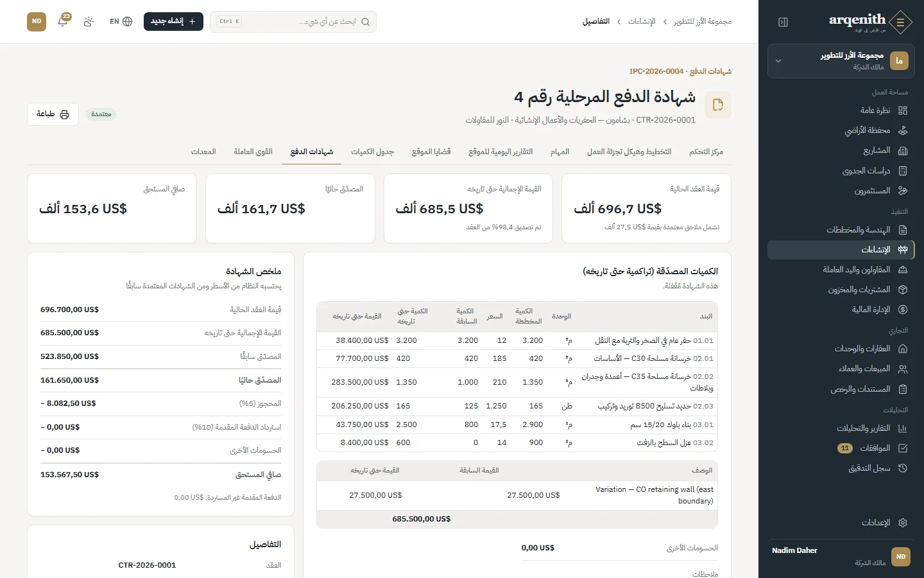Switch to التقارير اليومية للموقع tab
Image resolution: width=924 pixels, height=578 pixels.
(501, 152)
